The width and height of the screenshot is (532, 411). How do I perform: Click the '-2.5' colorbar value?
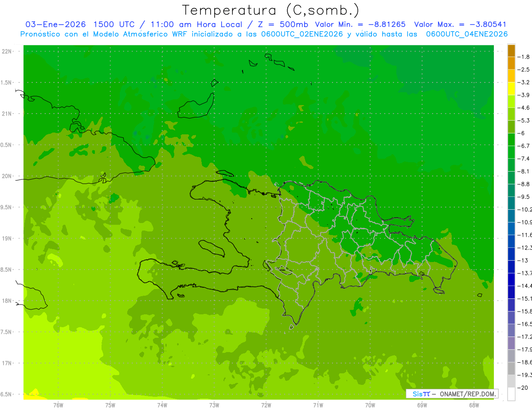(524, 70)
